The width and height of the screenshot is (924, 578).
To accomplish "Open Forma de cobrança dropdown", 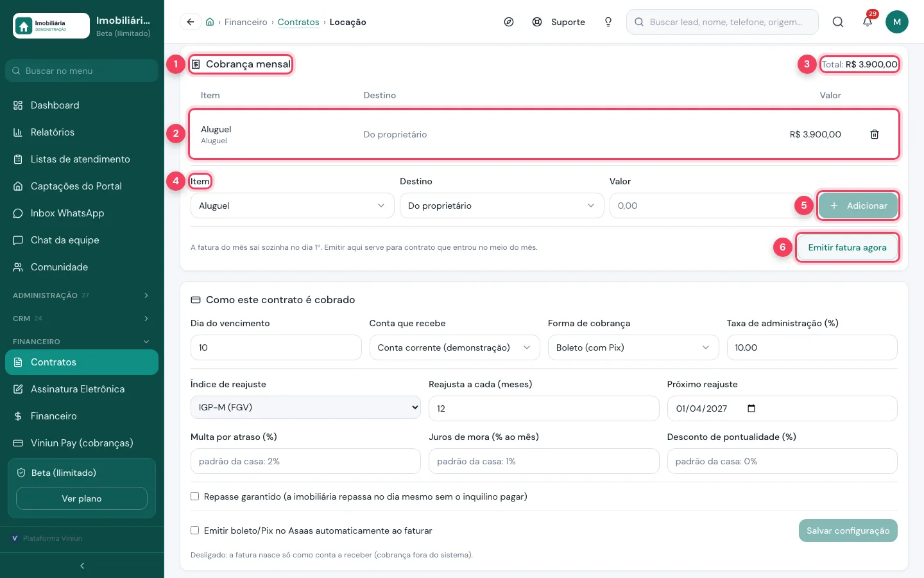I will (633, 347).
